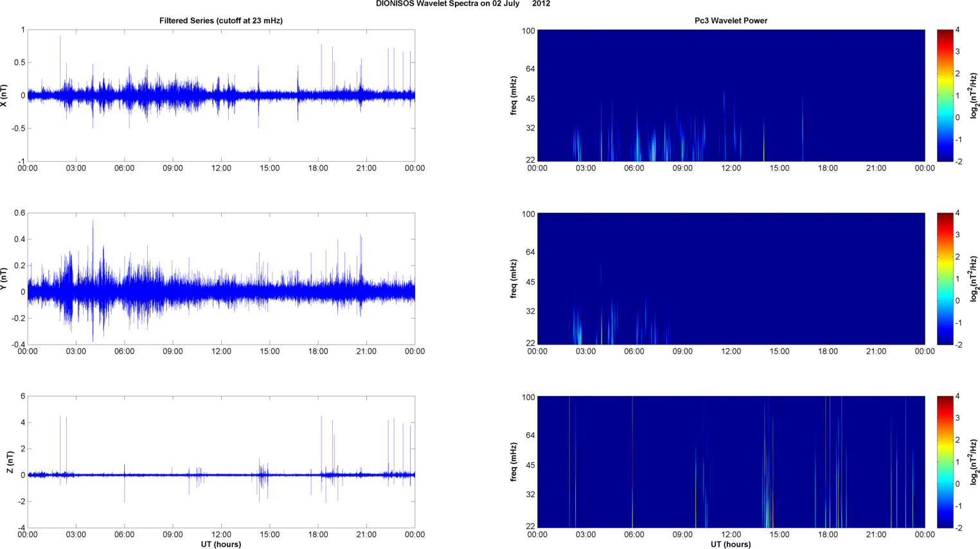The width and height of the screenshot is (980, 549).
Task: Select the "Filtered Series (cutoff at 23 mHz)" heading
Action: coord(221,21)
